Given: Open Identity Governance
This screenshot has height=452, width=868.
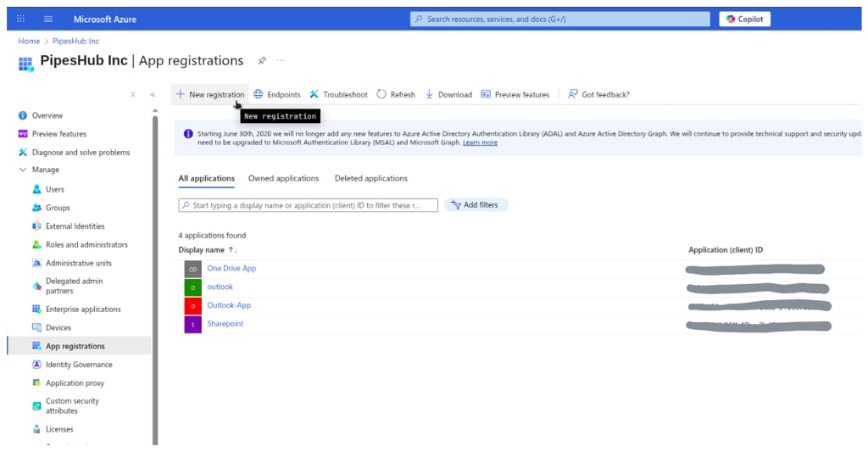Looking at the screenshot, I should (x=79, y=365).
